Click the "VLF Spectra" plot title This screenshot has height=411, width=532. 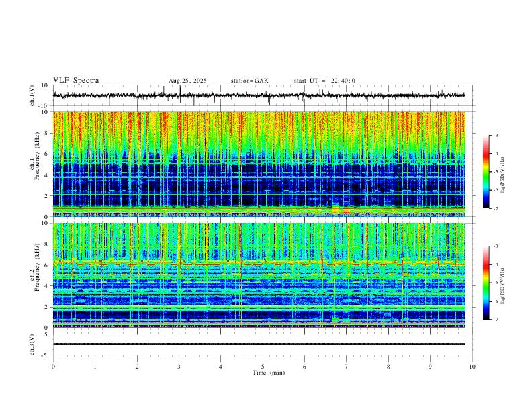pos(76,81)
